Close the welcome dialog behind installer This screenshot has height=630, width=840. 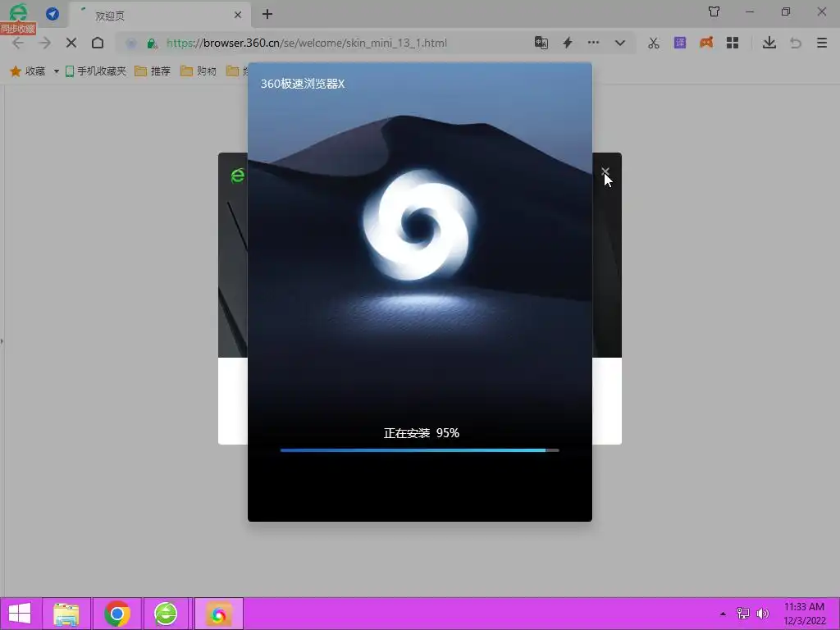(605, 171)
